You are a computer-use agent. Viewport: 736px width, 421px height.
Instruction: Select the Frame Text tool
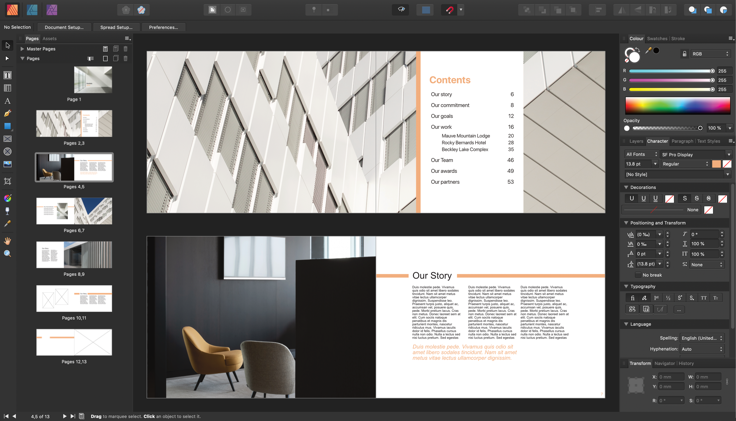click(8, 75)
